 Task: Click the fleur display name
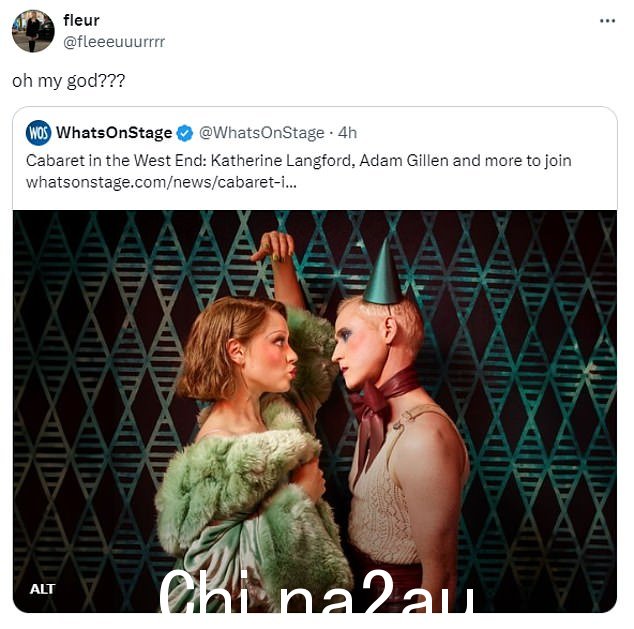81,20
